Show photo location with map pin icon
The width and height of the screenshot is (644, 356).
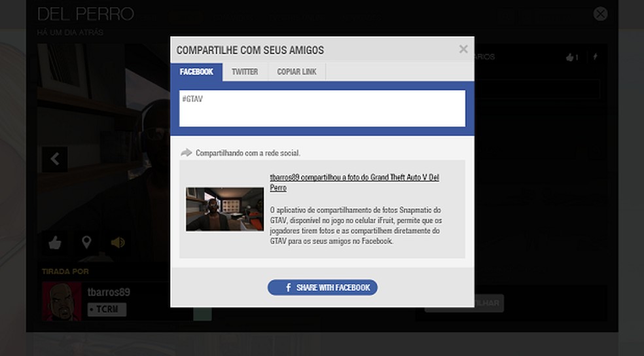pos(86,243)
